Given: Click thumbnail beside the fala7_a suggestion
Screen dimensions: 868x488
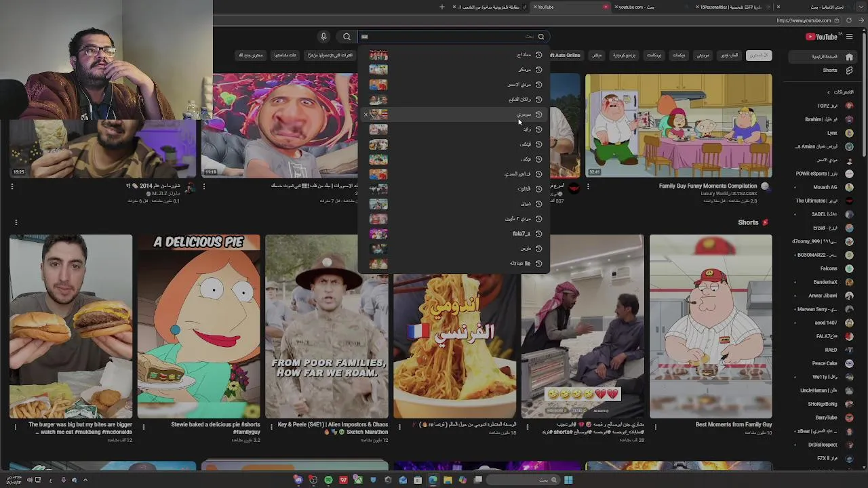Looking at the screenshot, I should pyautogui.click(x=378, y=234).
